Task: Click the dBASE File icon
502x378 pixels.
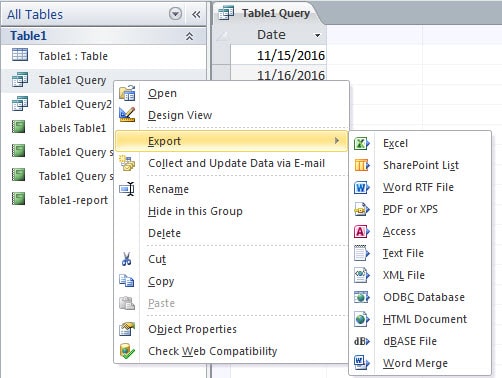Action: point(362,341)
